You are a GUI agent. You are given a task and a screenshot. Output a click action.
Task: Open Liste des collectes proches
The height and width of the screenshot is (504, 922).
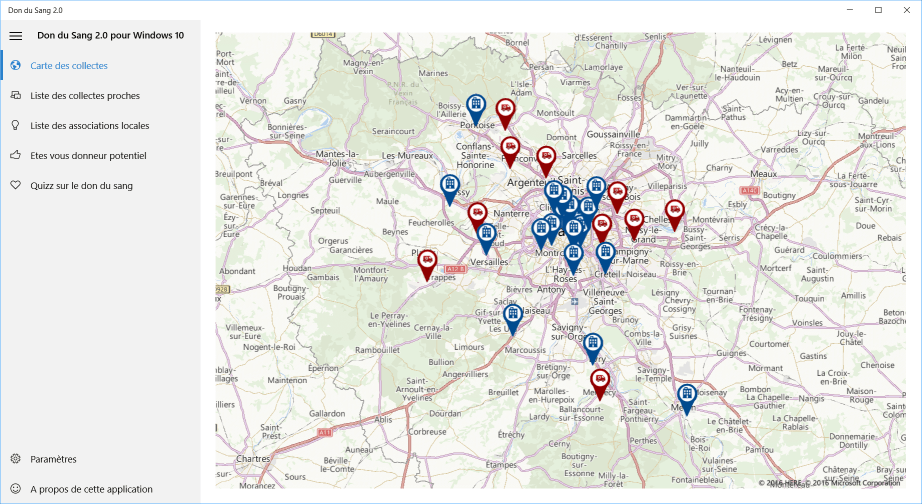tap(101, 95)
